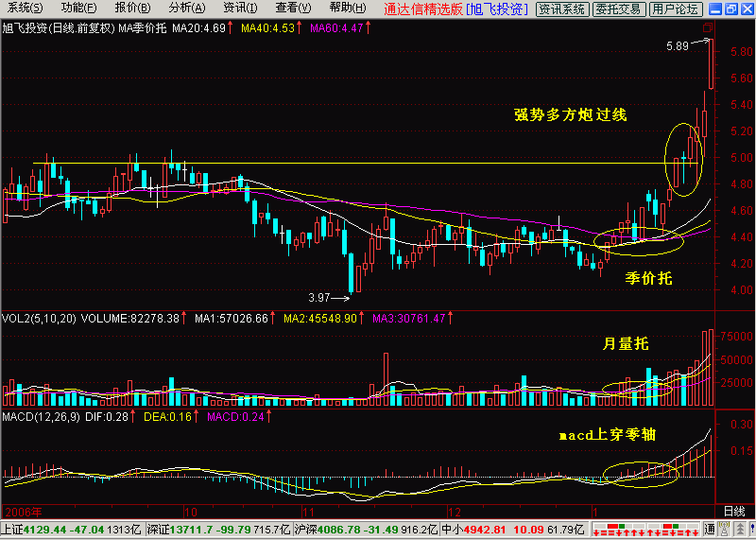Screen dimensions: 756x540
Task: Open the 功能(F) menu
Action: point(79,9)
